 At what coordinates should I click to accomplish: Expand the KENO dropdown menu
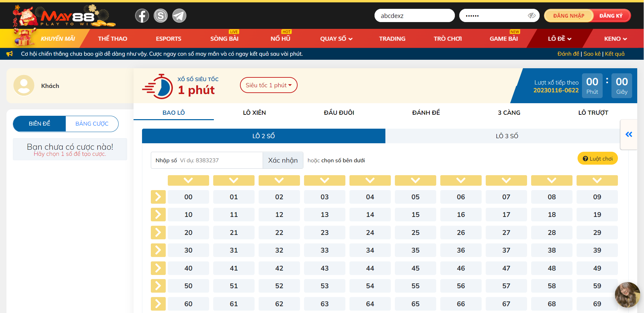coord(615,39)
